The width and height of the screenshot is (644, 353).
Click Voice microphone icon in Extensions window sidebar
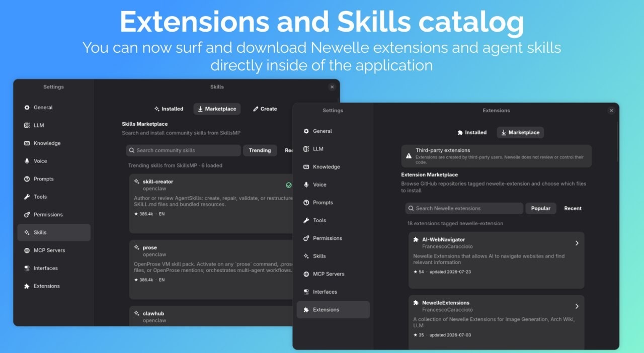[x=306, y=185]
